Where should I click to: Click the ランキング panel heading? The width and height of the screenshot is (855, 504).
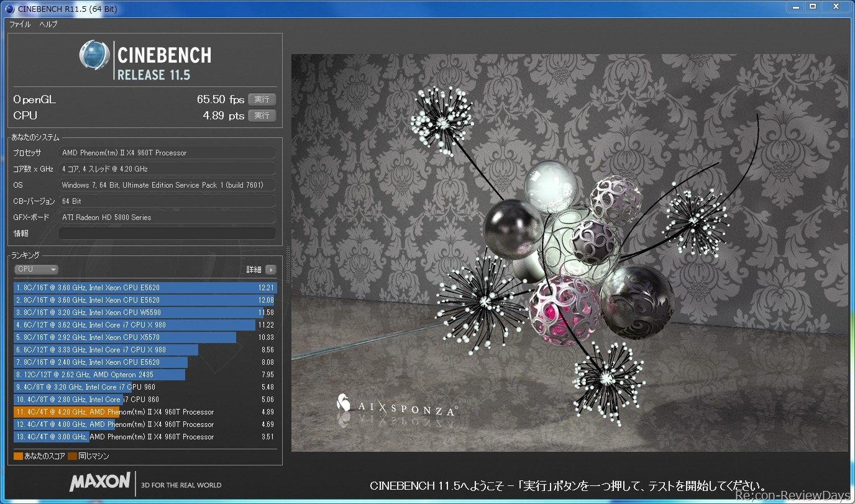25,255
